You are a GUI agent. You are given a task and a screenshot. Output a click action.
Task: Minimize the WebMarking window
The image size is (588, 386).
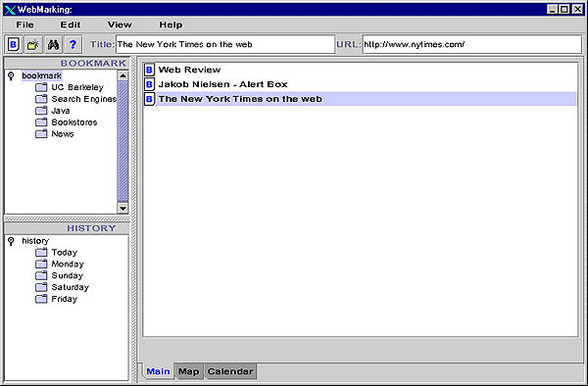[x=552, y=10]
